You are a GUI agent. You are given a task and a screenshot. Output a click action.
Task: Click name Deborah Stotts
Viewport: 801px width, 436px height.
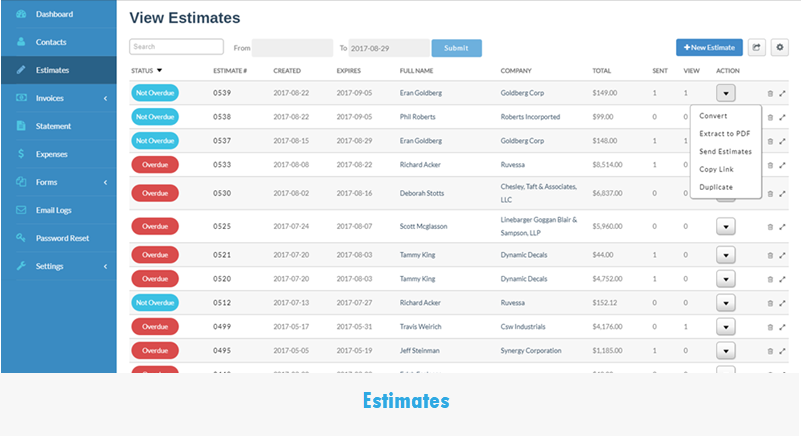coord(422,193)
